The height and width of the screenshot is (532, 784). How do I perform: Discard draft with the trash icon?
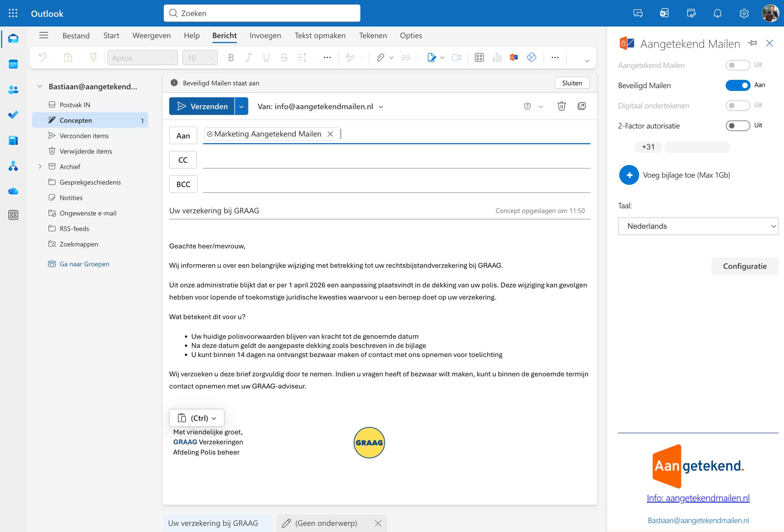pos(561,106)
